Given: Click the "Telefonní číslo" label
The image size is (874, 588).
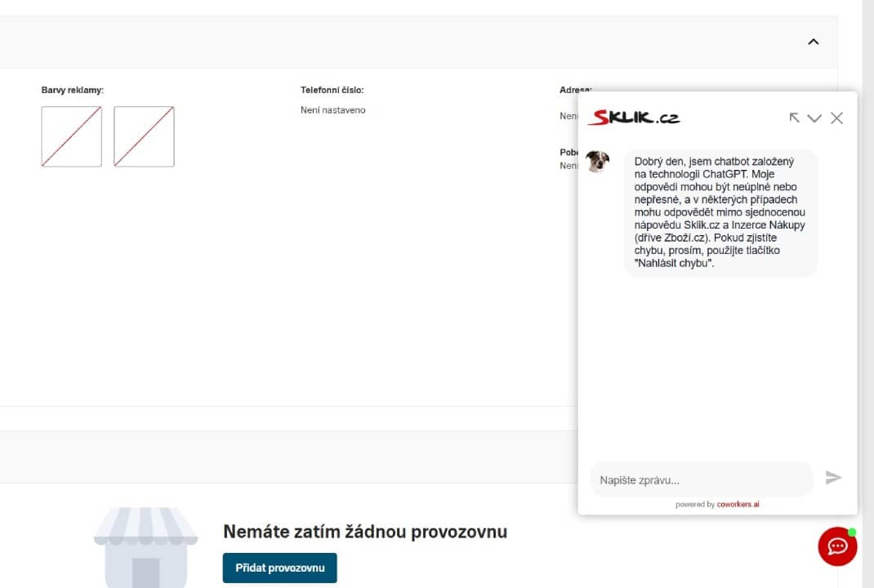Looking at the screenshot, I should [x=332, y=90].
